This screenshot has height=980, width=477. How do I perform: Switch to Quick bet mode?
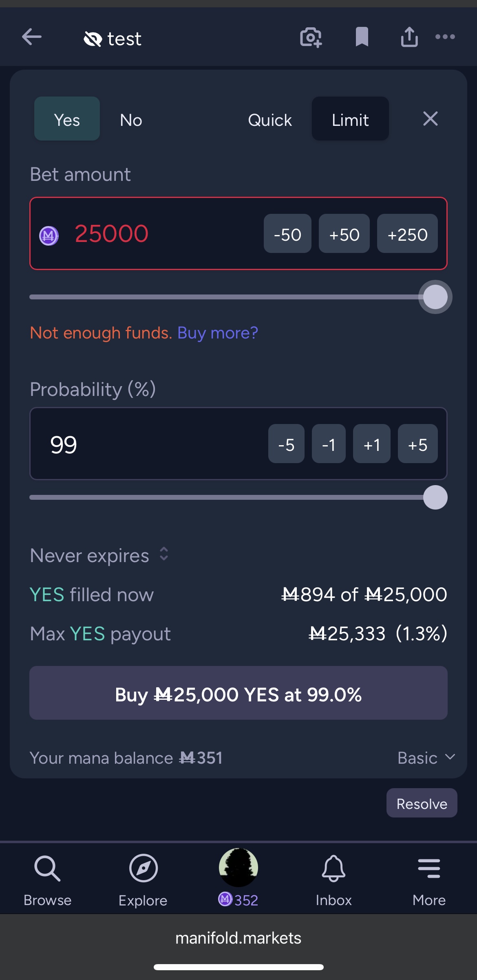[x=269, y=120]
